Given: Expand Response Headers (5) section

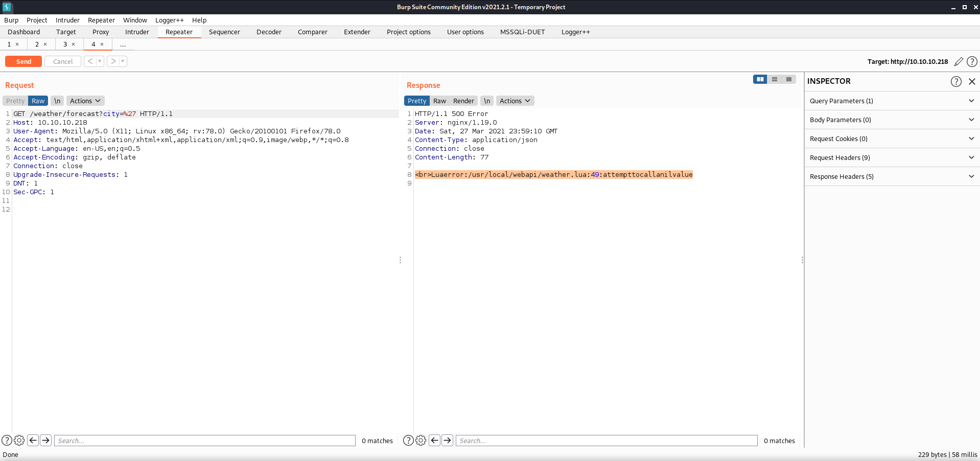Looking at the screenshot, I should click(x=892, y=176).
